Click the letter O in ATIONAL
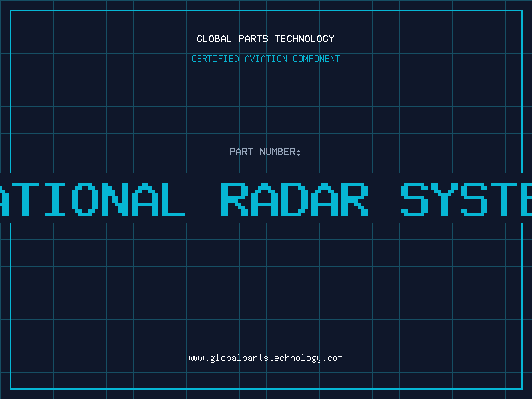532x399 pixels. point(85,199)
